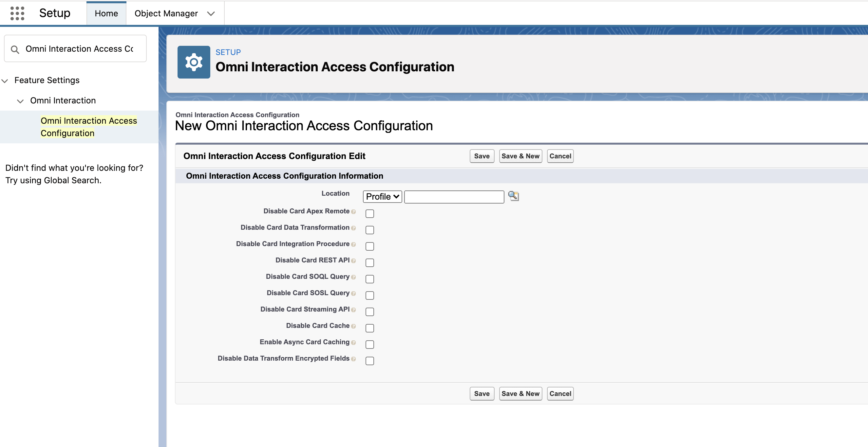Click the bottom Cancel button
This screenshot has height=447, width=868.
coord(560,393)
